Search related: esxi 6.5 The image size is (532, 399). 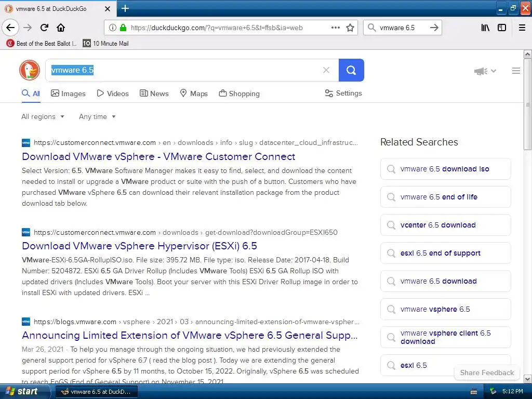coord(445,365)
